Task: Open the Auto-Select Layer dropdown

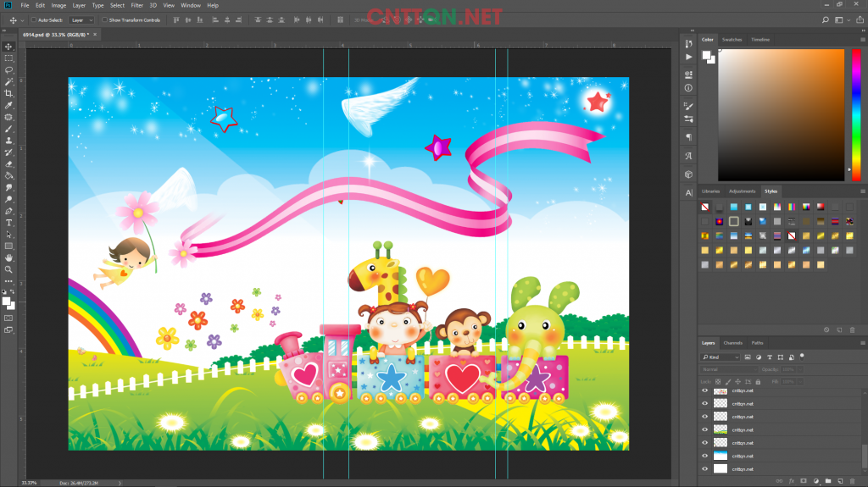Action: pyautogui.click(x=82, y=20)
